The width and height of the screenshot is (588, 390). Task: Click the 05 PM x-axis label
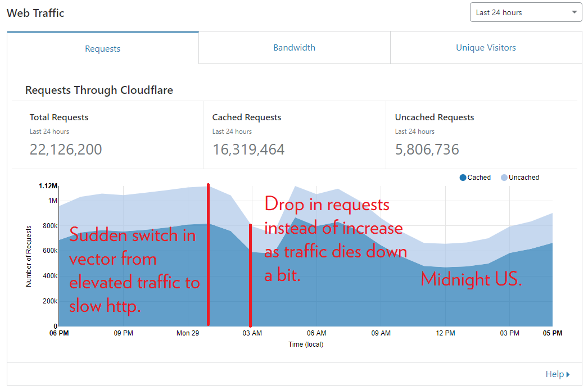pos(553,333)
